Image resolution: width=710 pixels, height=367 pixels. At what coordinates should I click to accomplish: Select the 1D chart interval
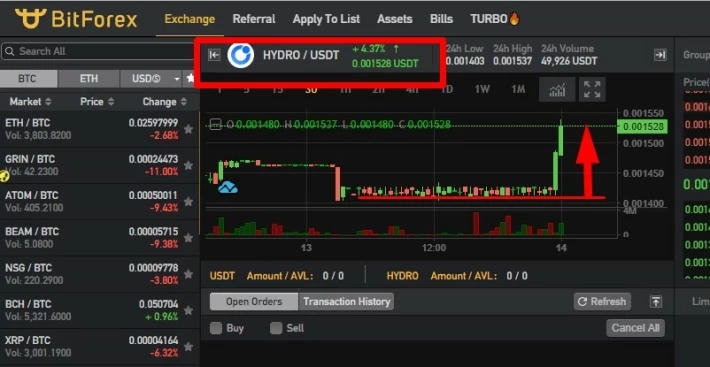446,89
